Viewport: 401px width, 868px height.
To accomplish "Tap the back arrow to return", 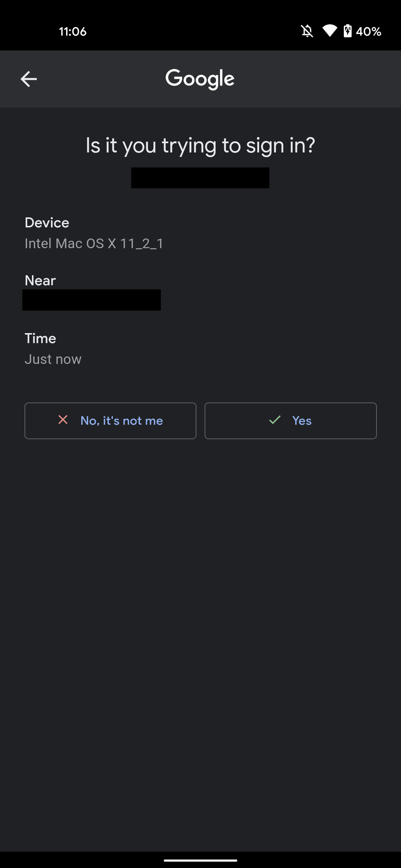I will pyautogui.click(x=29, y=79).
